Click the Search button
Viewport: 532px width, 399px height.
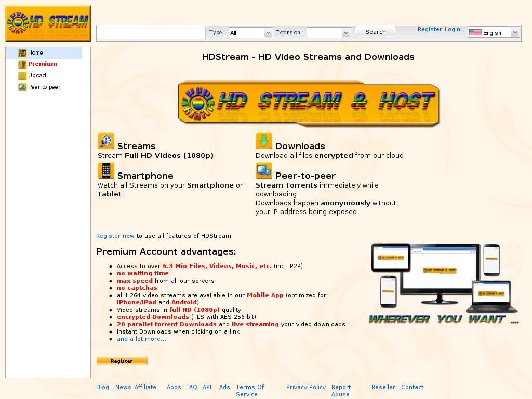375,31
